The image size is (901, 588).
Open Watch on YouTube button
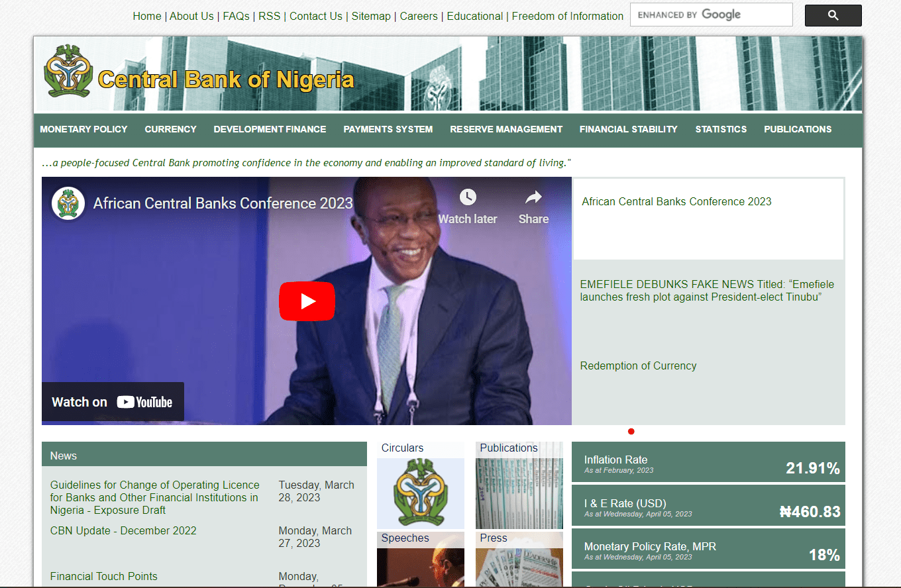click(113, 402)
